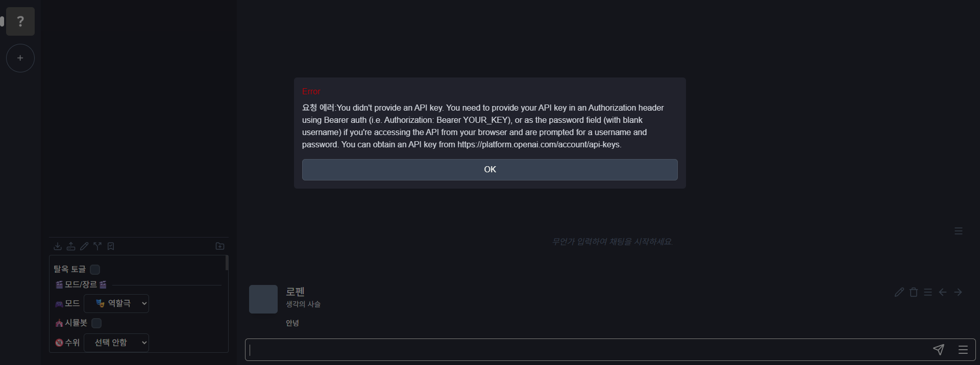The height and width of the screenshot is (365, 980).
Task: Delete the 로펜 message with the trash icon
Action: [914, 292]
